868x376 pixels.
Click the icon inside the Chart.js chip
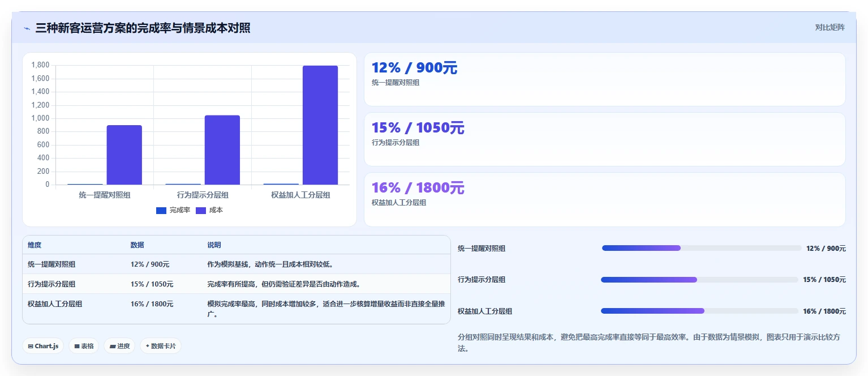coord(31,346)
